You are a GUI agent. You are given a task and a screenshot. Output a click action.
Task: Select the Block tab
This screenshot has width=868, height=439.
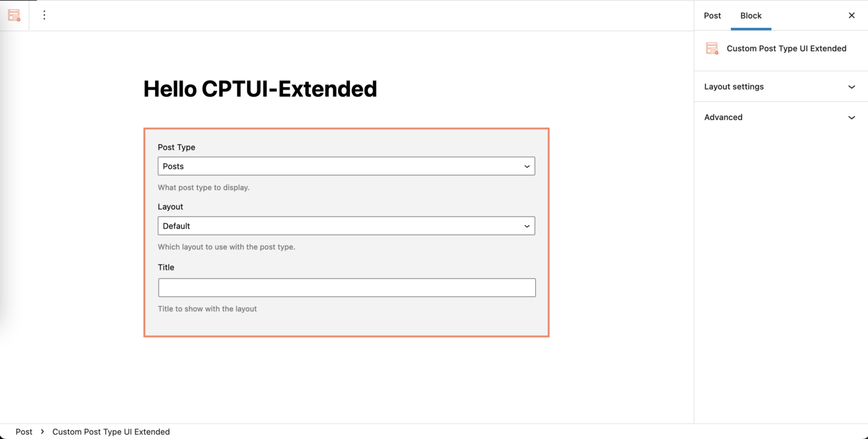[751, 16]
